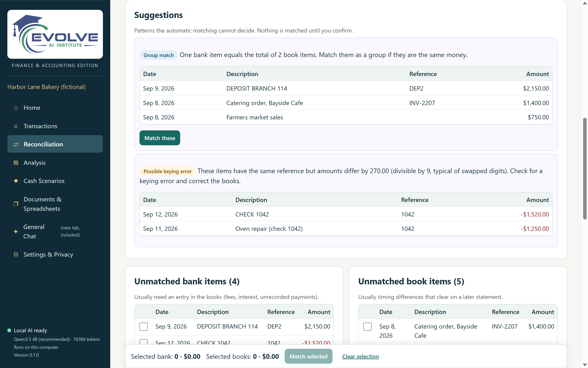
Task: Click the scrollbar up arrow
Action: tap(585, 3)
